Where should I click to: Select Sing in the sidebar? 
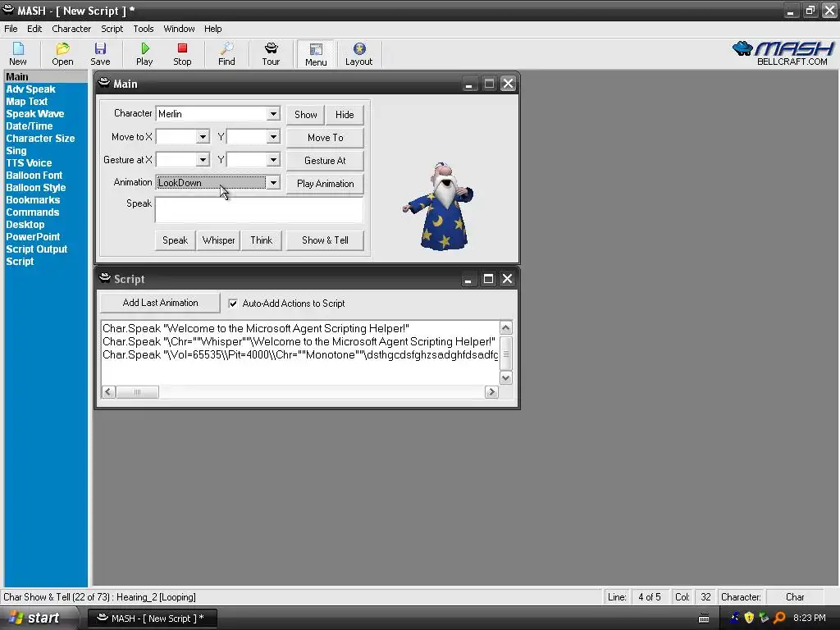(x=16, y=151)
